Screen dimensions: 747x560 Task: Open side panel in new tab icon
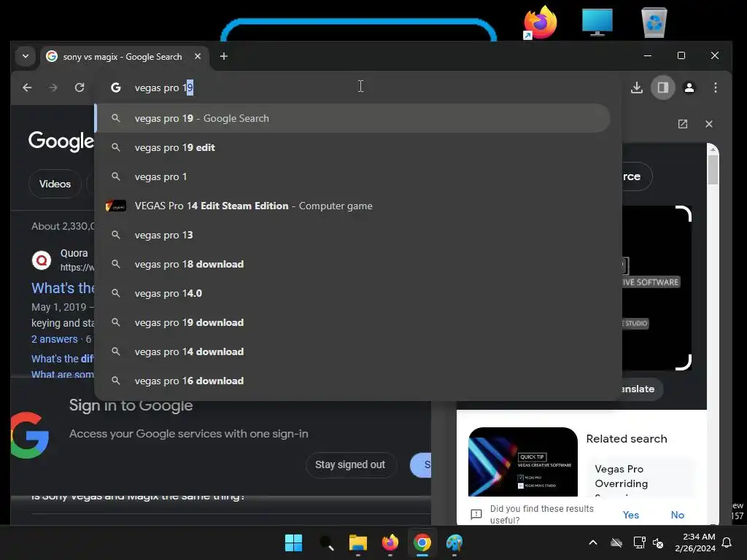(683, 124)
